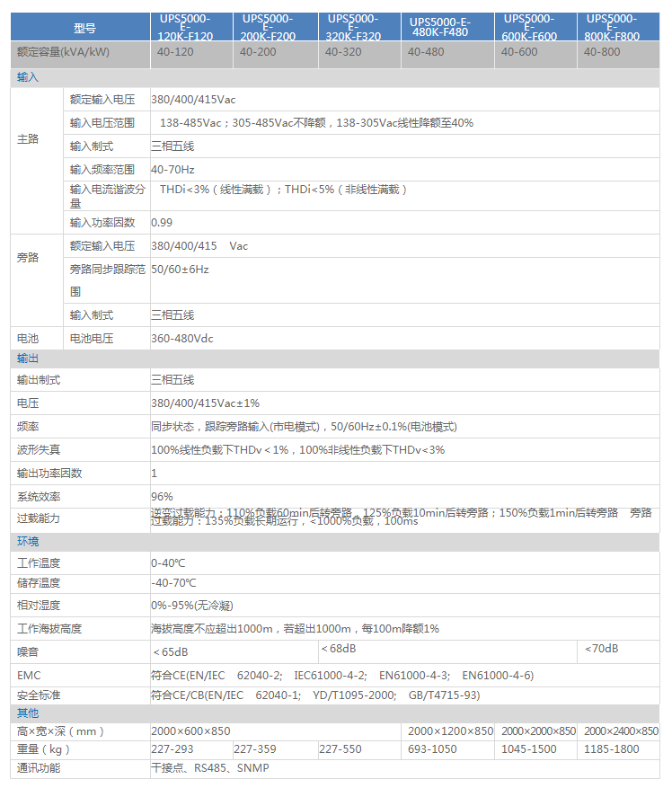
Task: Click the 工作温度 row label
Action: point(39,562)
